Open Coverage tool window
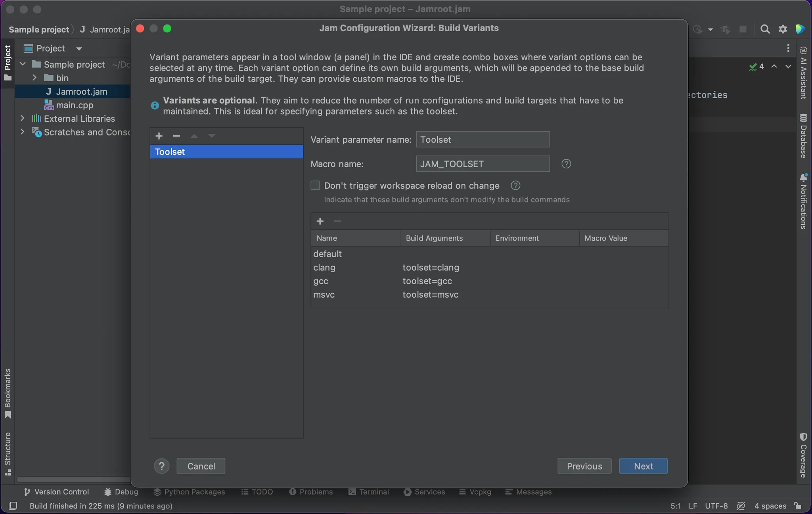The image size is (812, 514). (x=804, y=455)
